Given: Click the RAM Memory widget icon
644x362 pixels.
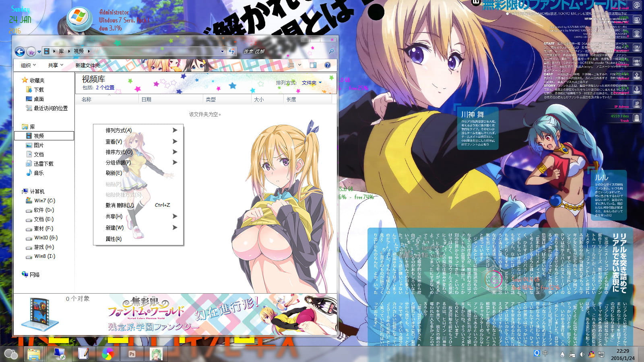Looking at the screenshot, I should point(637,62).
